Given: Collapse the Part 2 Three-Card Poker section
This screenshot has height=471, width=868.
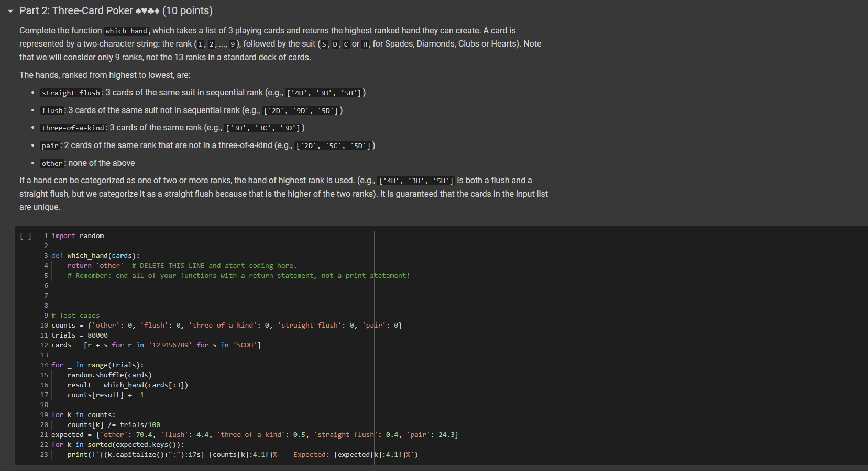Looking at the screenshot, I should click(x=10, y=11).
